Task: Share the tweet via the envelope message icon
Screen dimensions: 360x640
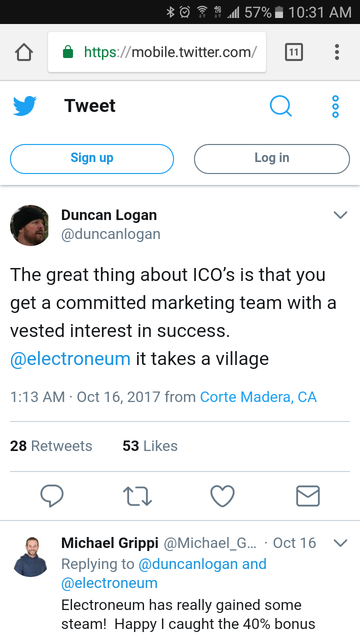Action: point(308,496)
